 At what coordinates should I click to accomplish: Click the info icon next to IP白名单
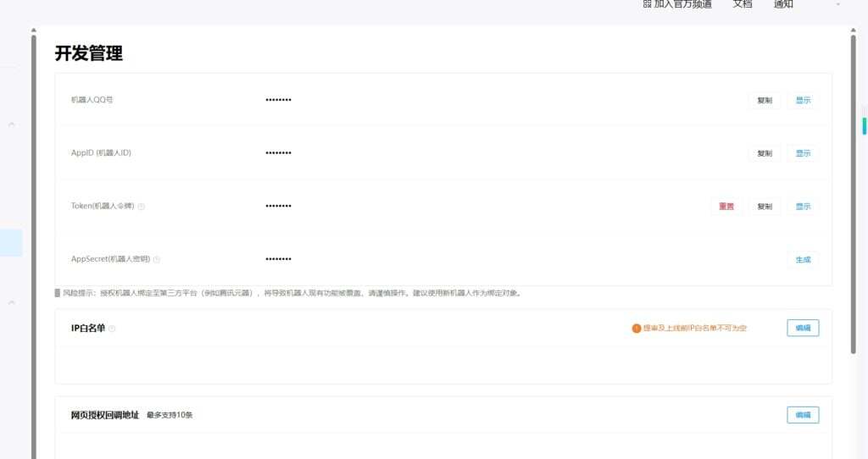pyautogui.click(x=112, y=329)
